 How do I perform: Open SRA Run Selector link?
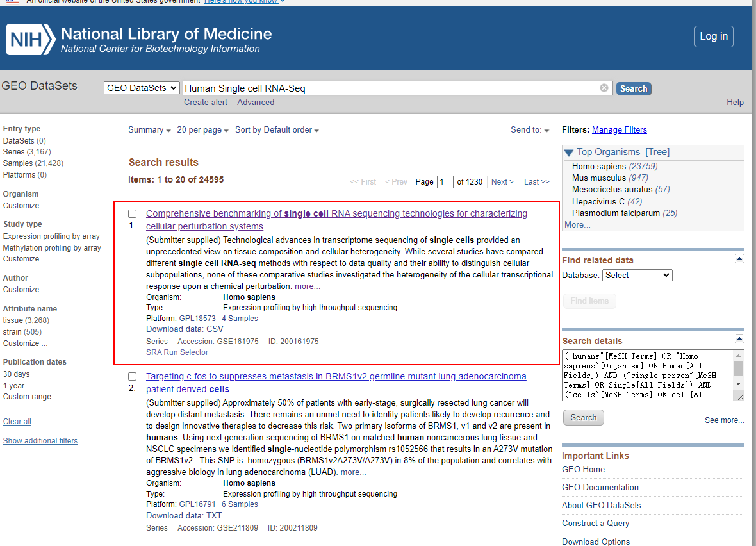pos(177,352)
